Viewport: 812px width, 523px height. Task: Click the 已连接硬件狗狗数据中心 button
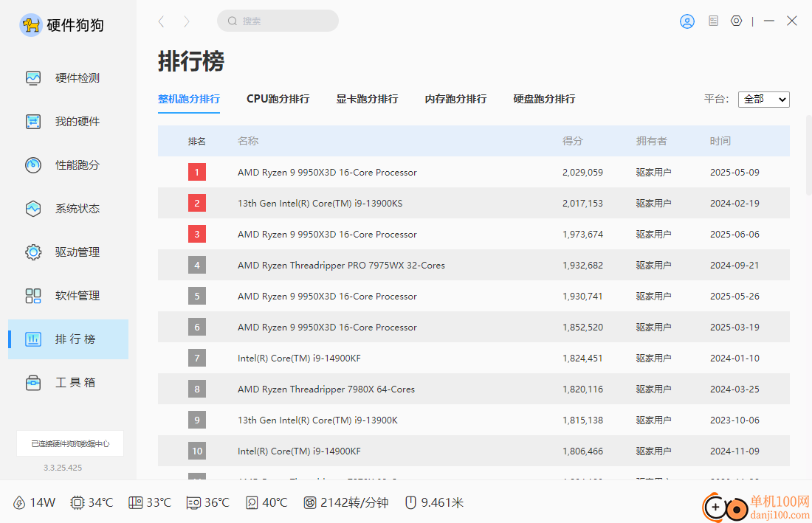click(70, 444)
